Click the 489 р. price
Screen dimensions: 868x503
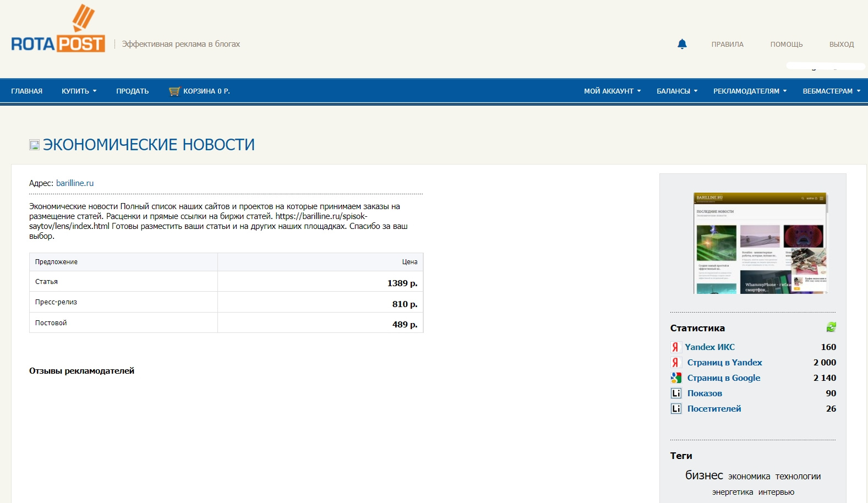[405, 325]
